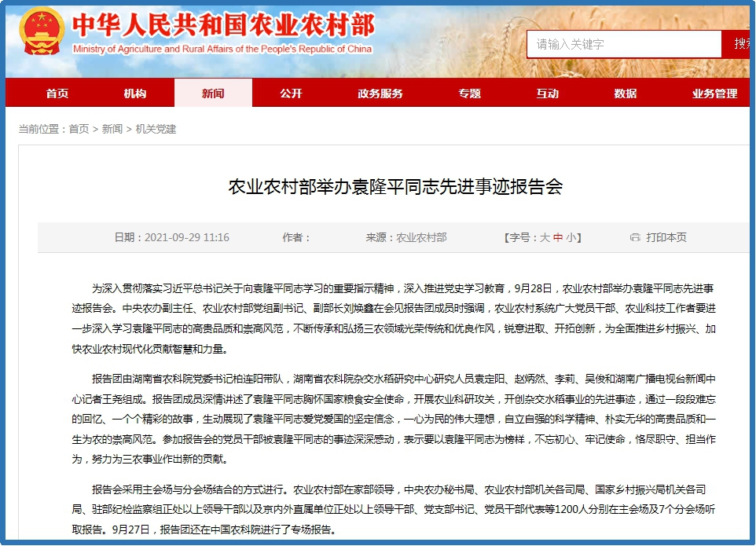Open the 公开 navigation menu item
Image resolution: width=756 pixels, height=546 pixels.
click(x=291, y=93)
